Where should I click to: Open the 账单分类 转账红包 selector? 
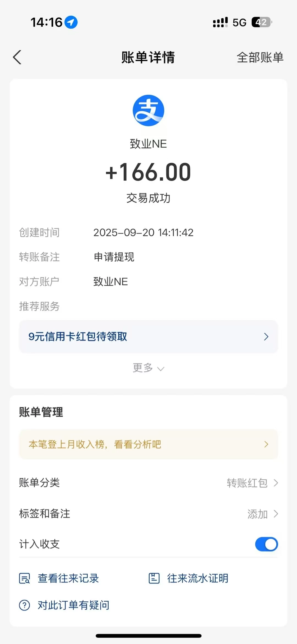click(252, 483)
